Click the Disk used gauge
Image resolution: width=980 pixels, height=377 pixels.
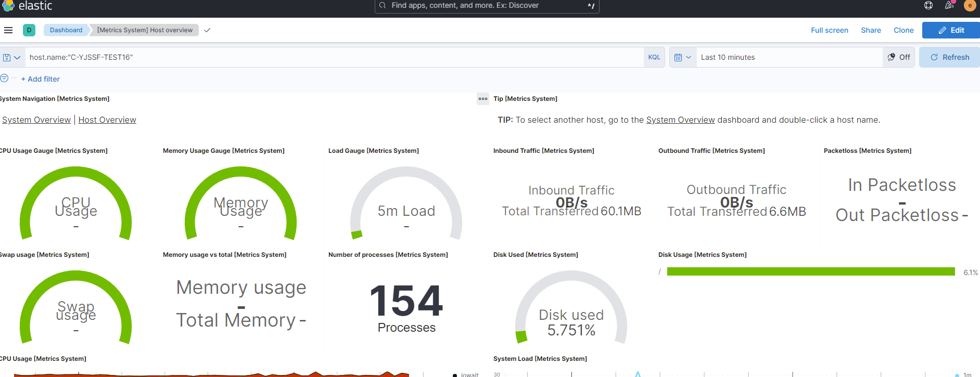[571, 307]
